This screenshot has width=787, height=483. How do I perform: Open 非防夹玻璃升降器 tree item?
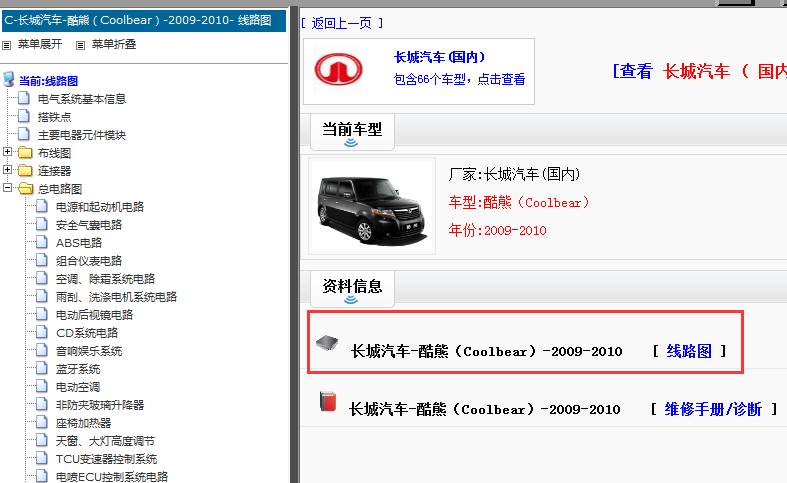(x=100, y=406)
